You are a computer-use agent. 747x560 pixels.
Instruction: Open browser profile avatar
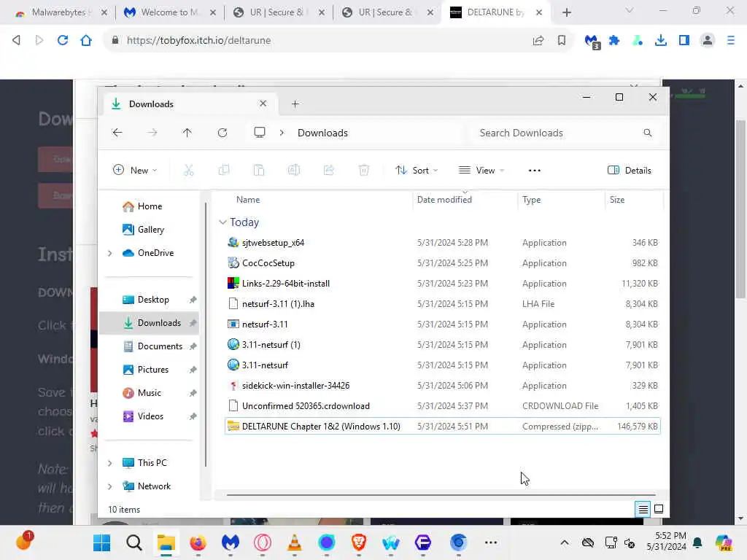click(x=708, y=41)
